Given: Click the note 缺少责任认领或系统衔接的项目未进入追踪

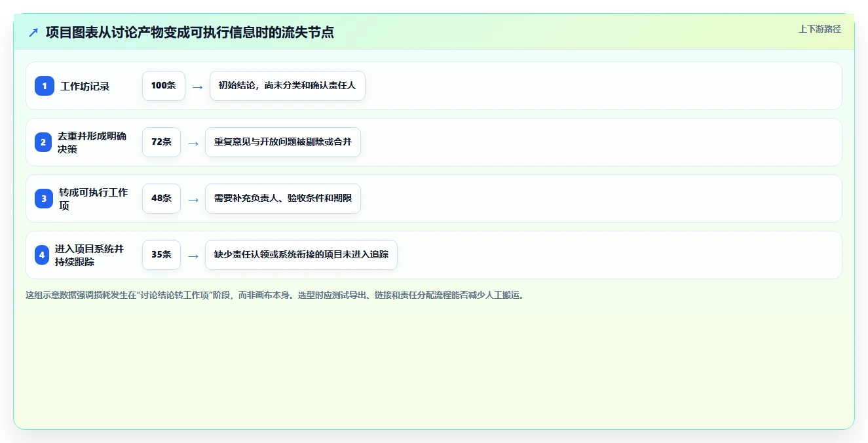Looking at the screenshot, I should coord(301,255).
